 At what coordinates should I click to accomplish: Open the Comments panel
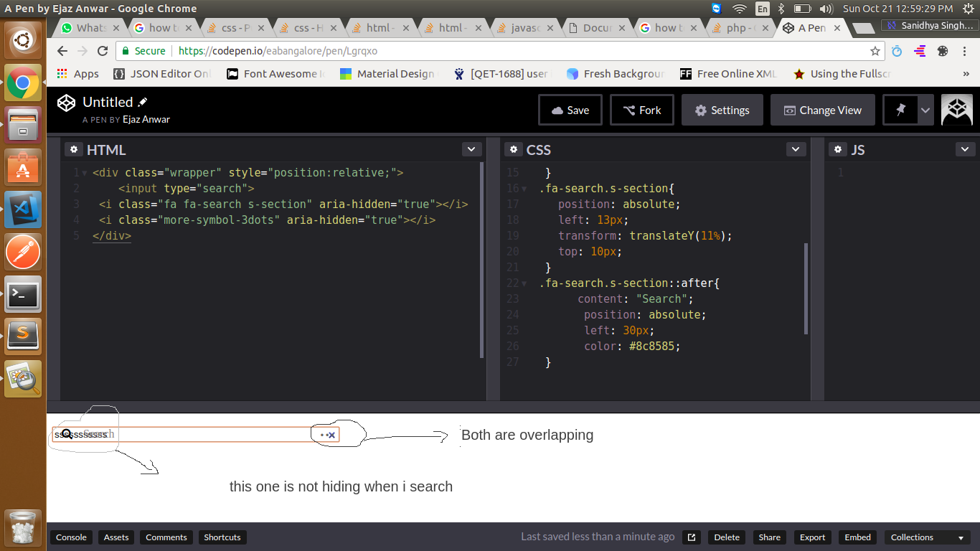coord(166,537)
